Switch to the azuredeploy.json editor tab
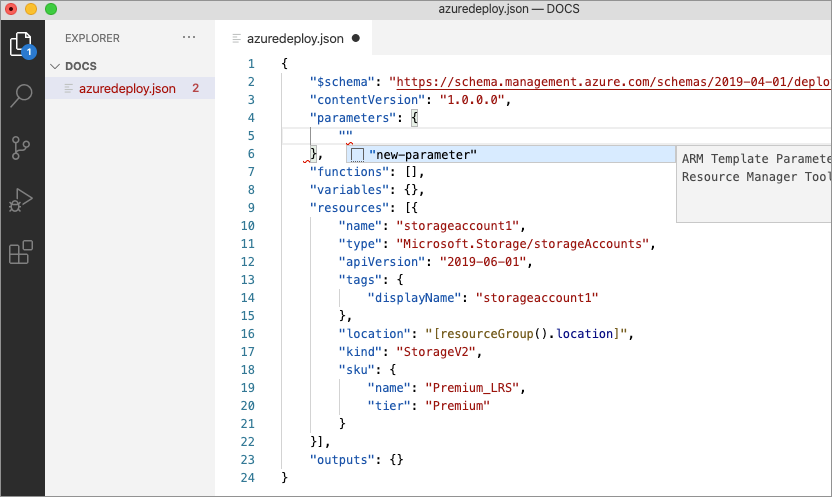 (x=294, y=39)
